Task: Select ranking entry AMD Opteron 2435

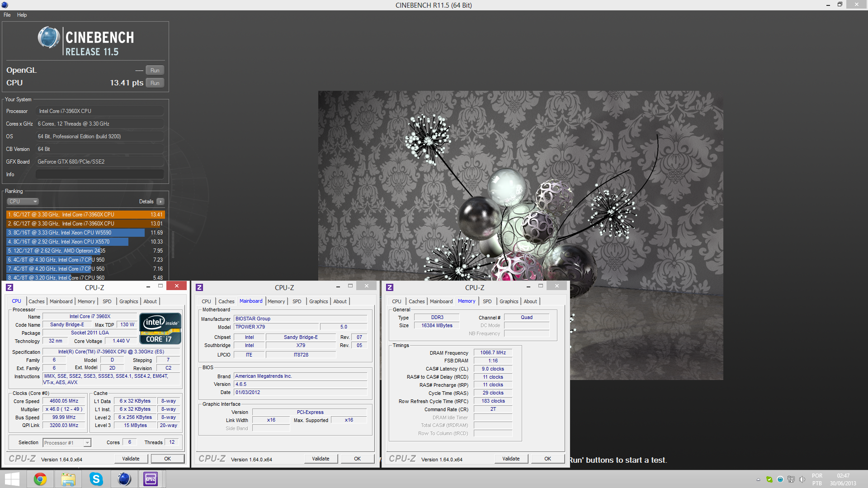Action: (x=85, y=251)
